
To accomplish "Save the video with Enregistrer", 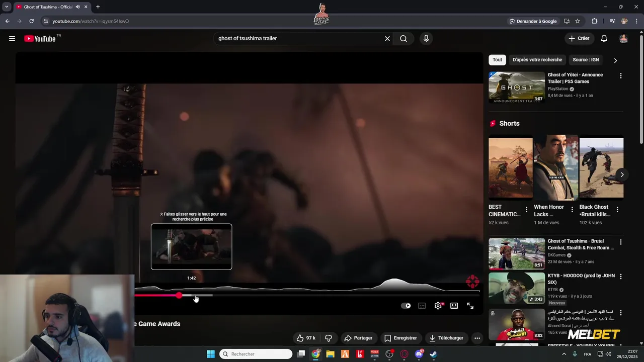I will click(400, 338).
